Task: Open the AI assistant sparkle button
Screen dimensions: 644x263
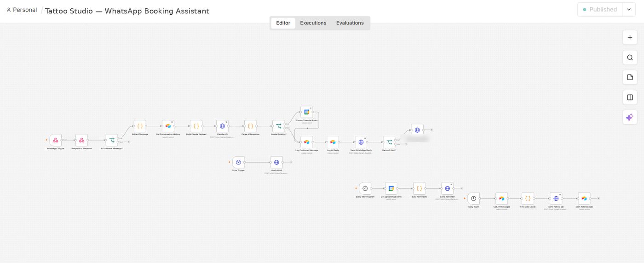Action: [x=630, y=117]
